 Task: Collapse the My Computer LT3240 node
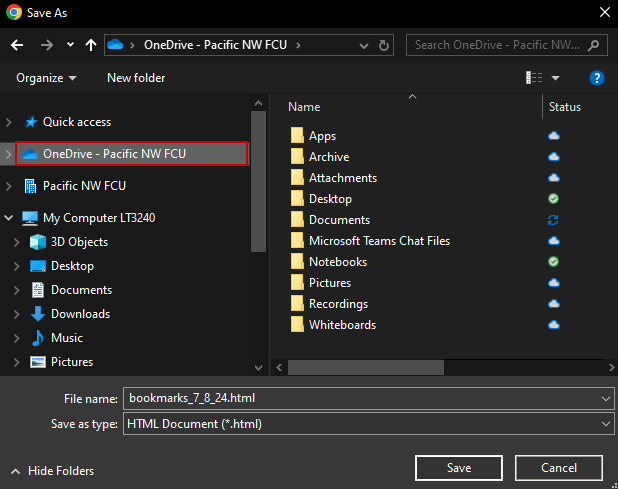pos(9,218)
